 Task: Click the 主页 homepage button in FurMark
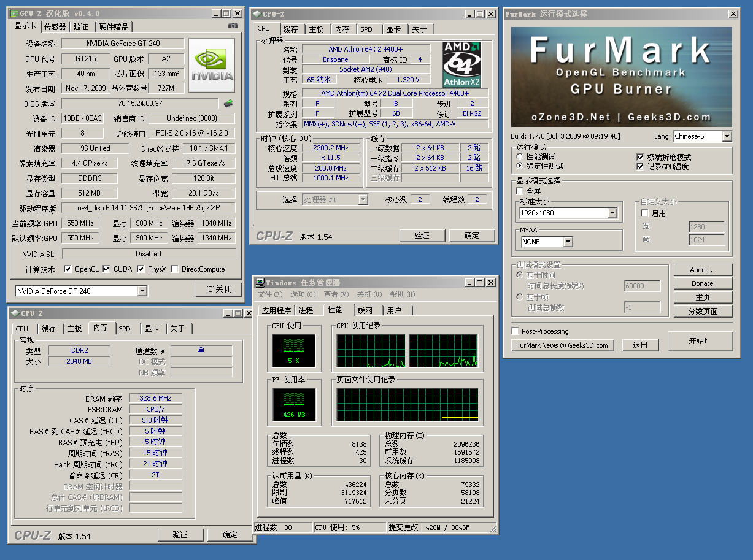(x=703, y=297)
